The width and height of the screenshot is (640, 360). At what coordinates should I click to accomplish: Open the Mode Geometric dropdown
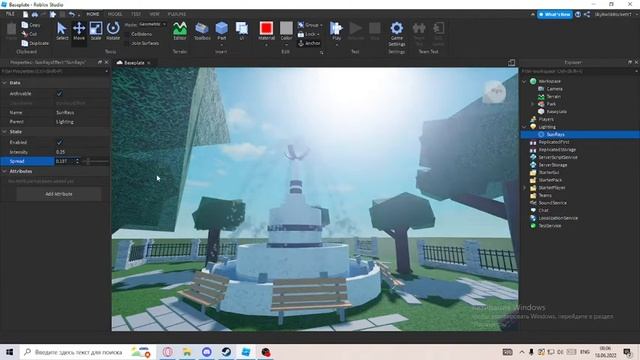(152, 24)
